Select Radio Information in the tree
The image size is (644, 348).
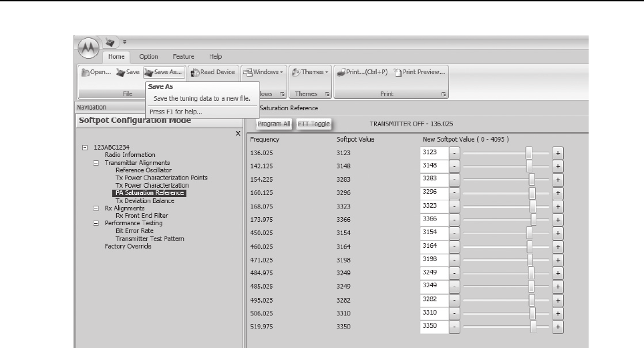(x=130, y=155)
